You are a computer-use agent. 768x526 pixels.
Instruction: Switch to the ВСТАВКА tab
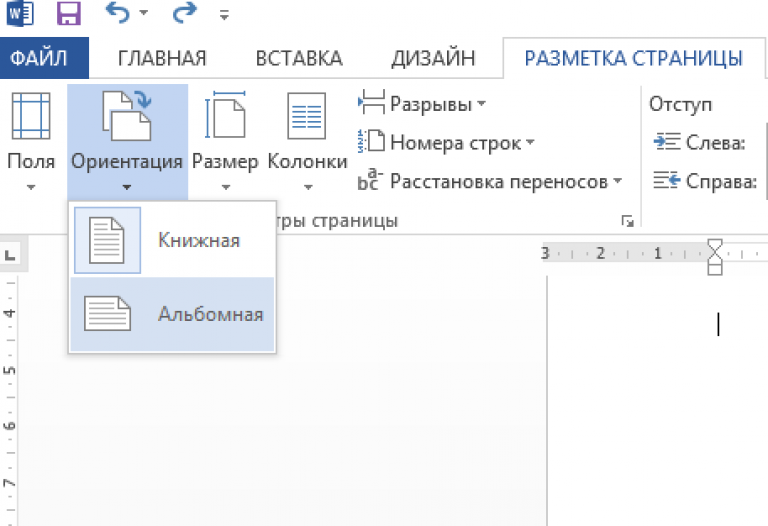[x=299, y=58]
